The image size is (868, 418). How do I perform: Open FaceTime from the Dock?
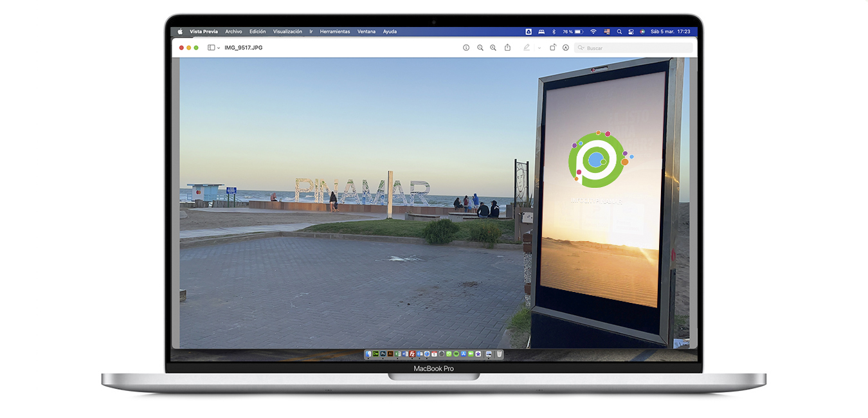point(471,354)
